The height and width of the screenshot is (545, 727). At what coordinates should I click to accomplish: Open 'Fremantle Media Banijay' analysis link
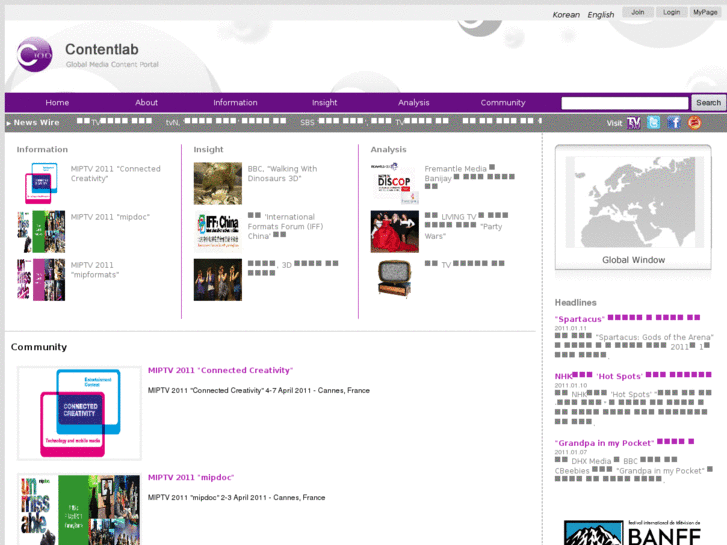pos(469,178)
